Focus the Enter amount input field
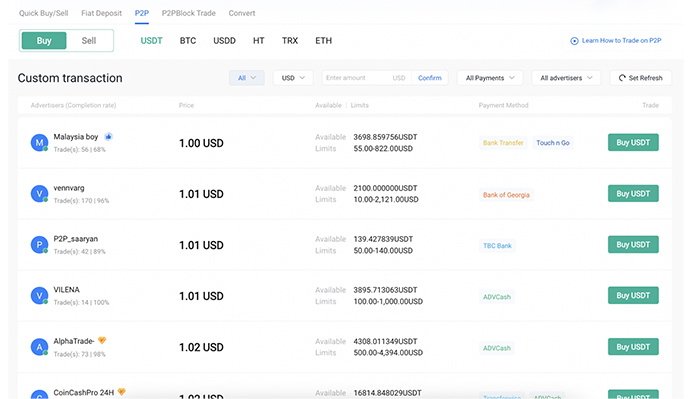 click(366, 78)
